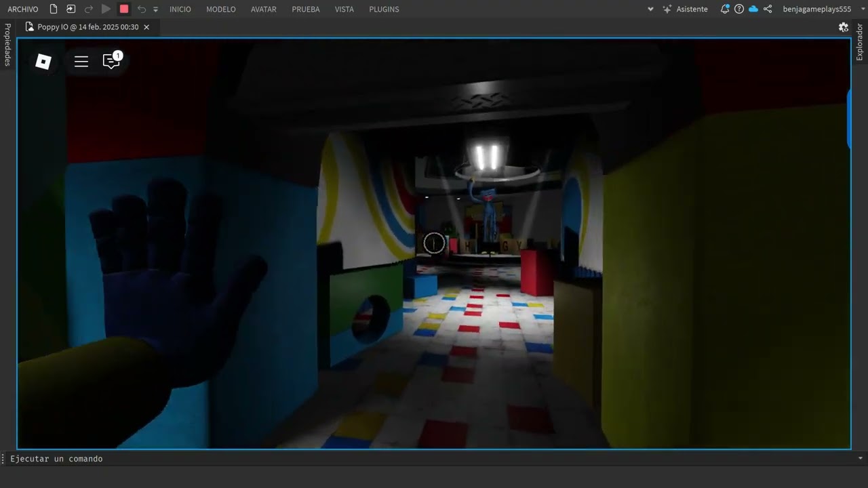Image resolution: width=868 pixels, height=488 pixels.
Task: Open the in-game chat icon
Action: (111, 61)
